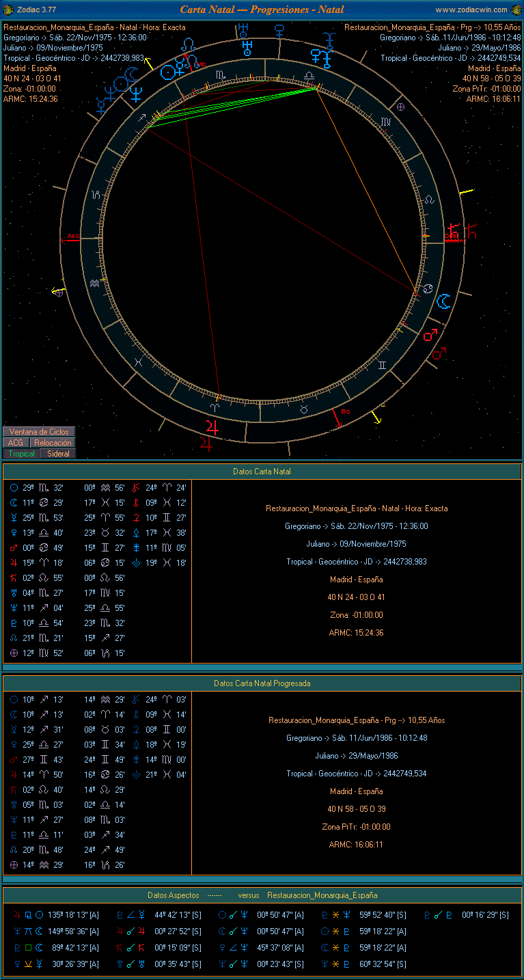Screen dimensions: 524x980
Task: Select the Taurus sign glyph on the wheel
Action: [305, 408]
